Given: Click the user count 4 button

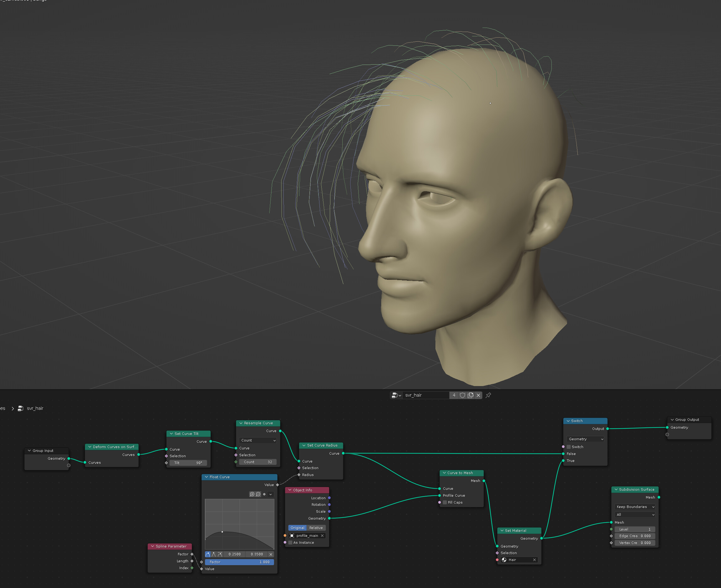Looking at the screenshot, I should [454, 395].
